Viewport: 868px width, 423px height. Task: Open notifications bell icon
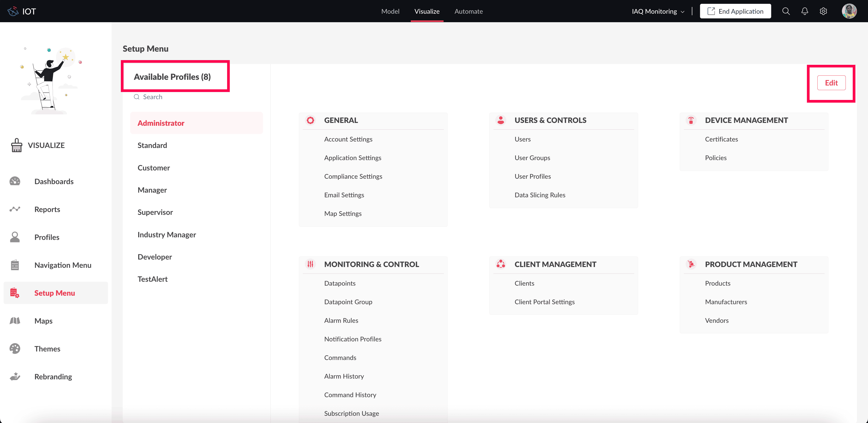click(x=805, y=11)
